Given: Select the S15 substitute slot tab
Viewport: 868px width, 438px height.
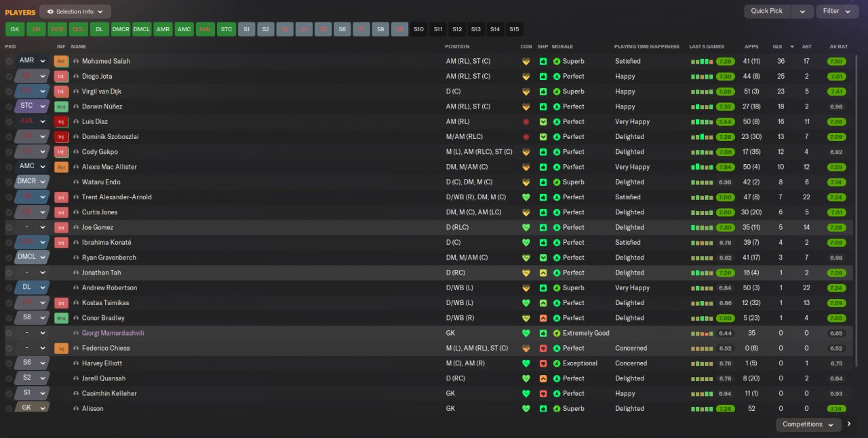Looking at the screenshot, I should click(514, 29).
